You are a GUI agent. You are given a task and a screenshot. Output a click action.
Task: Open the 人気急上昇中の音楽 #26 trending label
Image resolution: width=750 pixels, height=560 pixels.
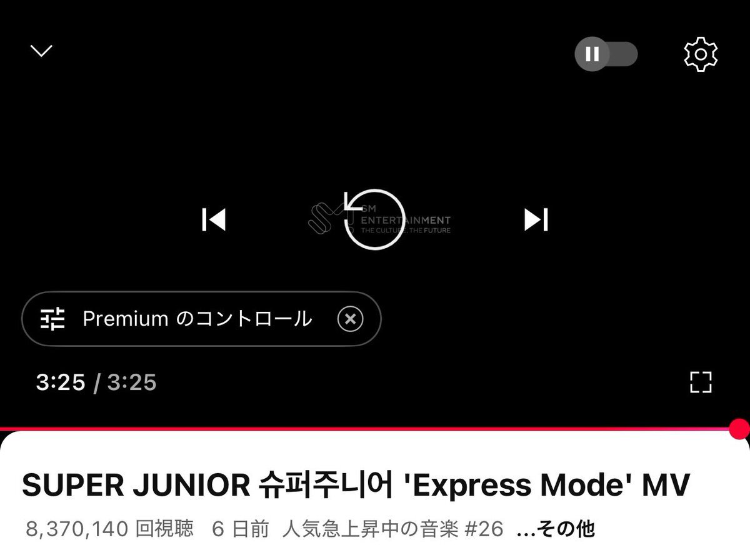click(392, 529)
